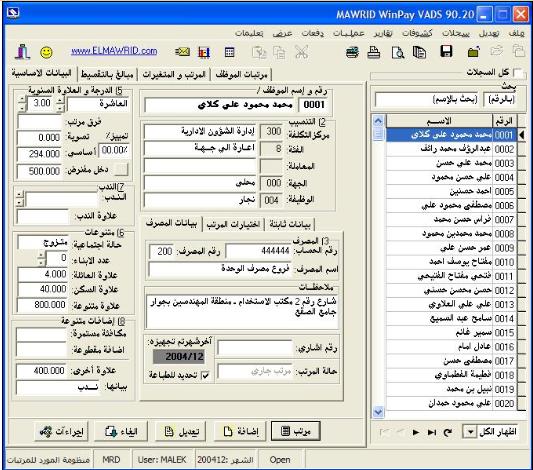Open www.ELMAWRID.com link

(x=114, y=51)
